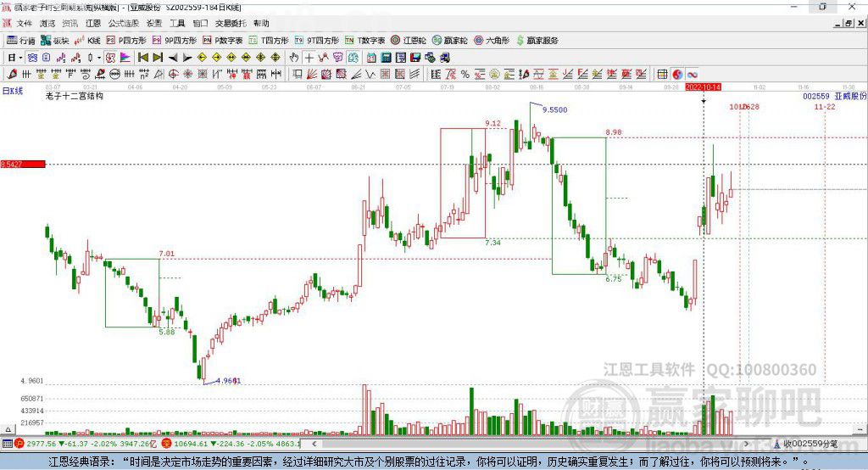The image size is (868, 470).
Task: Select the rectangle box drawing tool
Action: [298, 75]
